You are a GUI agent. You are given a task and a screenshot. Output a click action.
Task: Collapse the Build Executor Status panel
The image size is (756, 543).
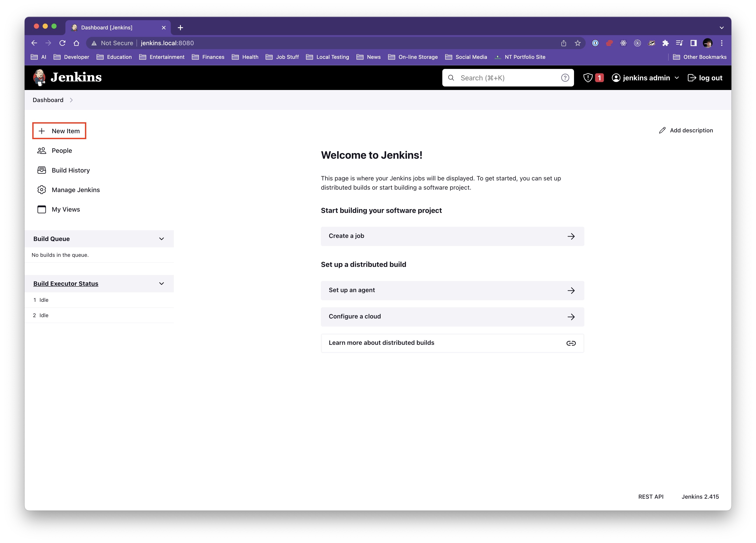point(161,284)
